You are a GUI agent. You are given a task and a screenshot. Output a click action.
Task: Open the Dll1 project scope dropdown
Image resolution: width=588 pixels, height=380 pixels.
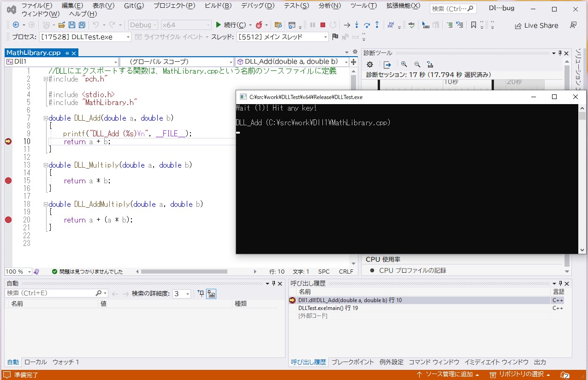coord(62,62)
